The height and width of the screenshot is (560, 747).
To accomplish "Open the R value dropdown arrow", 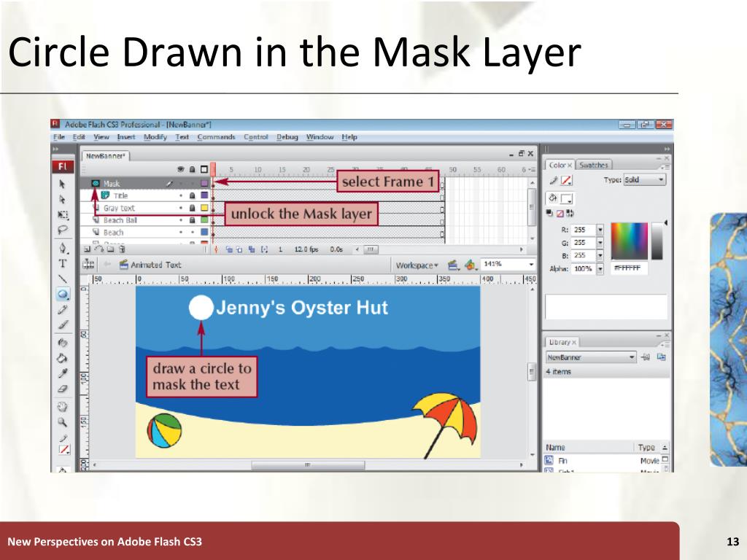I will pos(600,230).
